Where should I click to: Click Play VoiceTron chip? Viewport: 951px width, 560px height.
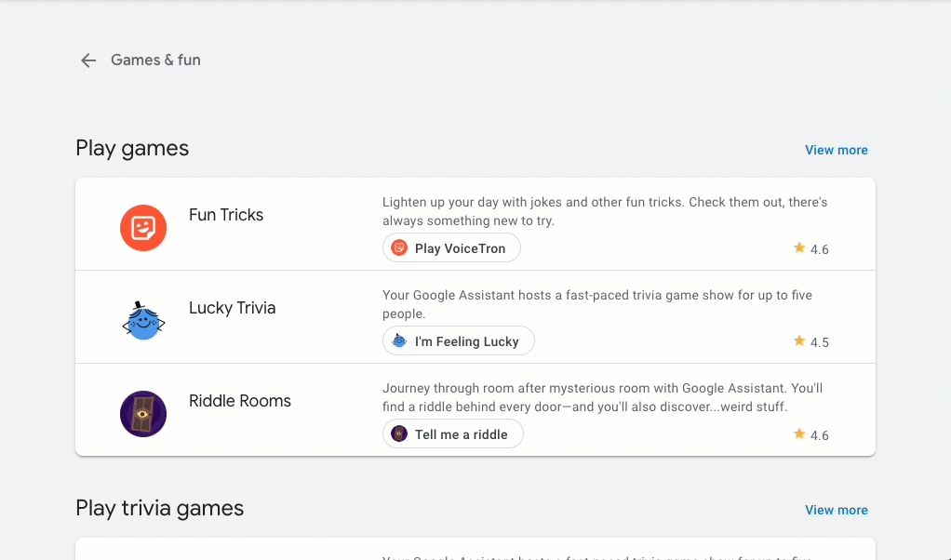click(x=451, y=247)
